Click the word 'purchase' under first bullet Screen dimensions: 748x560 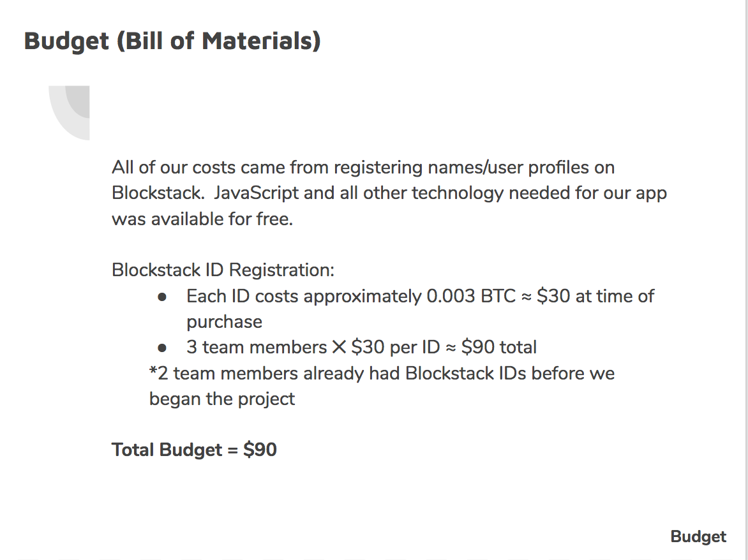click(224, 322)
